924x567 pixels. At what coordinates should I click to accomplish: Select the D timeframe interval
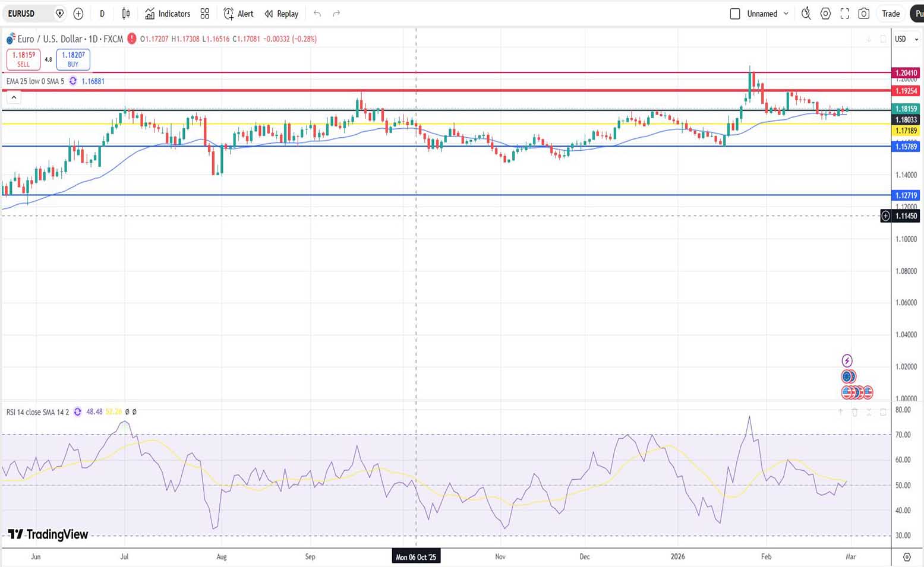(x=102, y=14)
